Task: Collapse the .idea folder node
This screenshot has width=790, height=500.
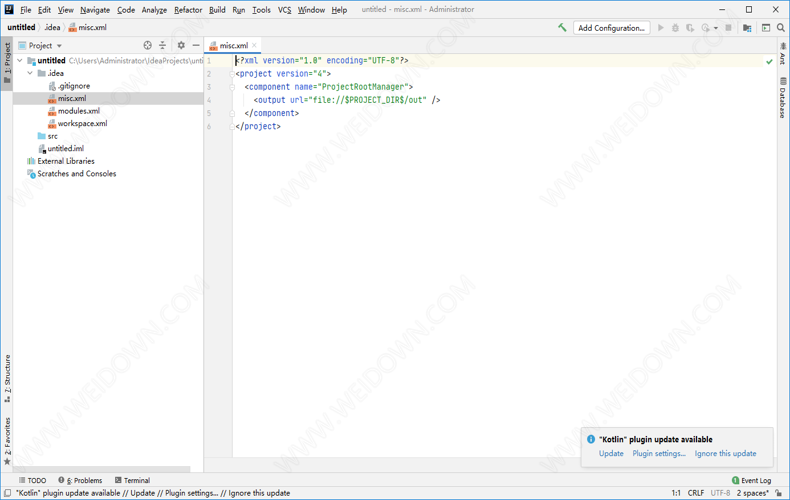Action: (x=30, y=73)
